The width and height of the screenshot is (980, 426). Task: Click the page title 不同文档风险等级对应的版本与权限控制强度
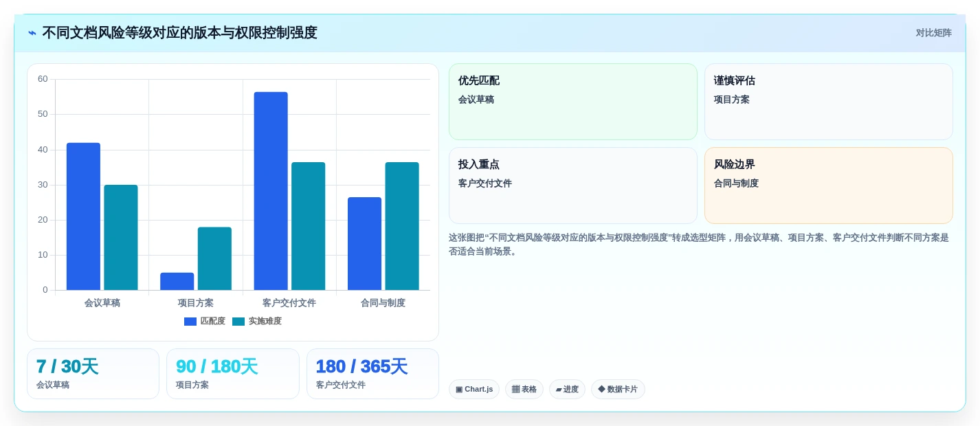click(179, 33)
